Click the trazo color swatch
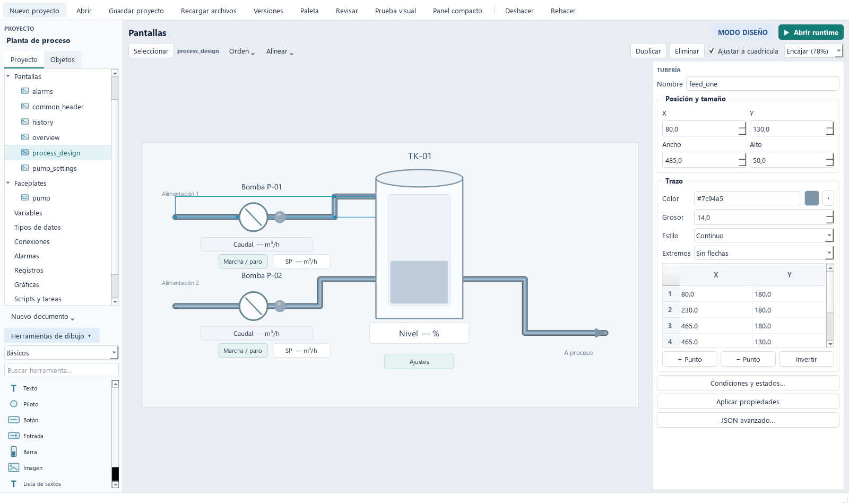Screen dimensions: 849x504 click(812, 198)
